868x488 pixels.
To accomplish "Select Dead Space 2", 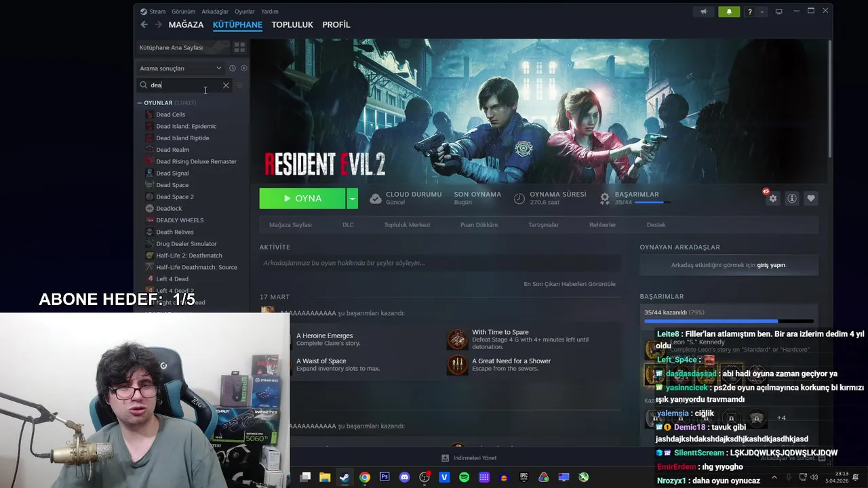I will pos(175,197).
